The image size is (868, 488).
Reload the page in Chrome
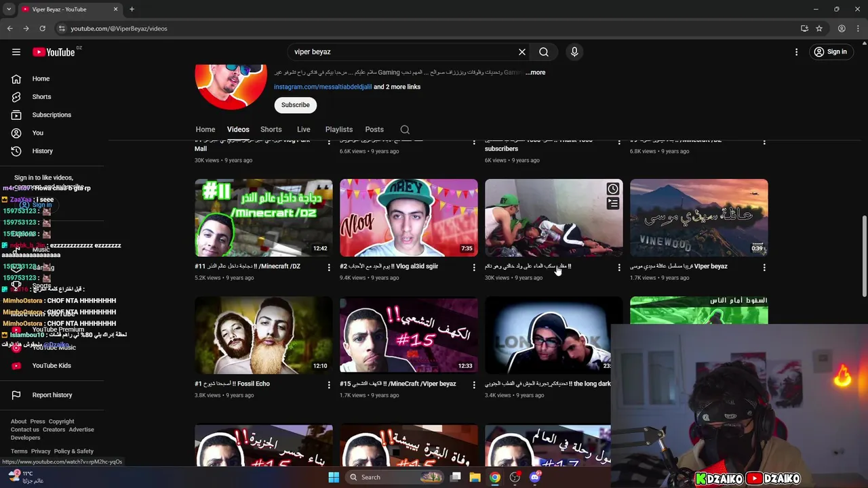42,28
